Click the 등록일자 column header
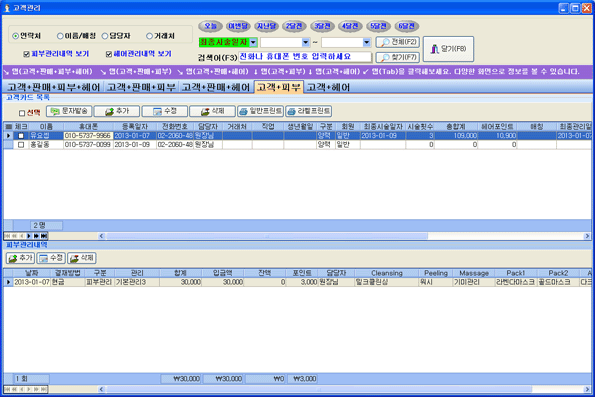Screen dimensions: 595x397 (x=135, y=126)
